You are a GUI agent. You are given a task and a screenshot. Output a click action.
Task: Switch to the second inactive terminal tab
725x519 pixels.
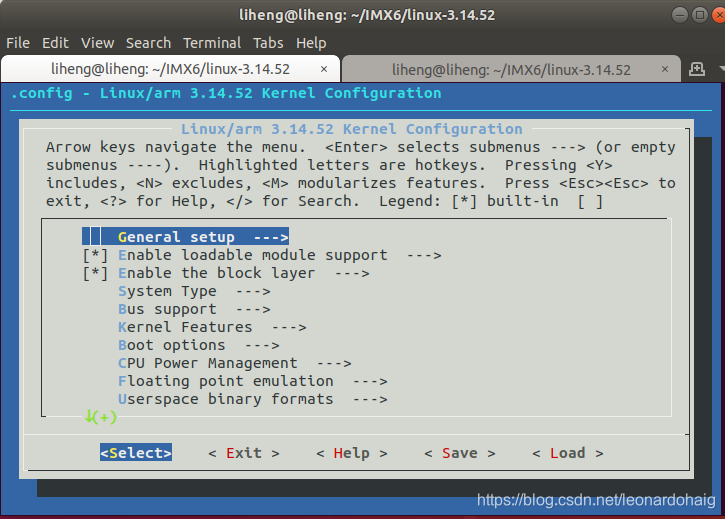511,70
